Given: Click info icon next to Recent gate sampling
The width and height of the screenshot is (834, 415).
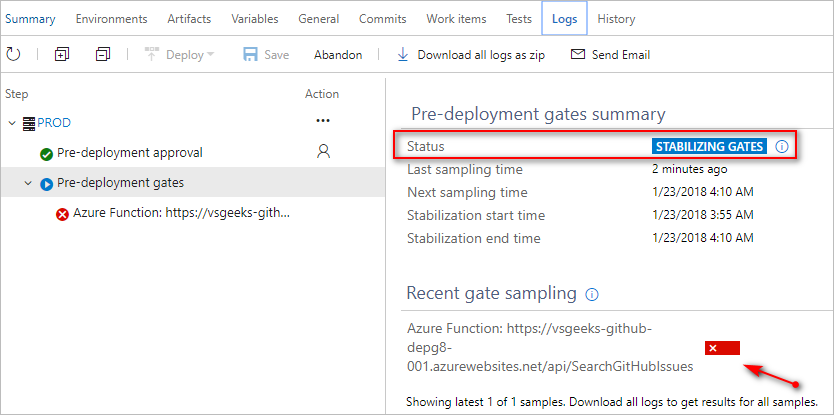Looking at the screenshot, I should pyautogui.click(x=591, y=295).
